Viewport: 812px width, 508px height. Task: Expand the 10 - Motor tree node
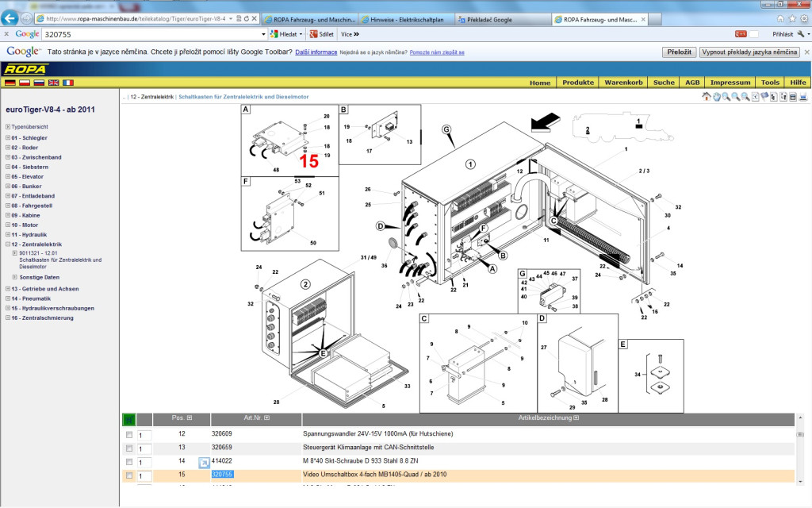coord(8,225)
